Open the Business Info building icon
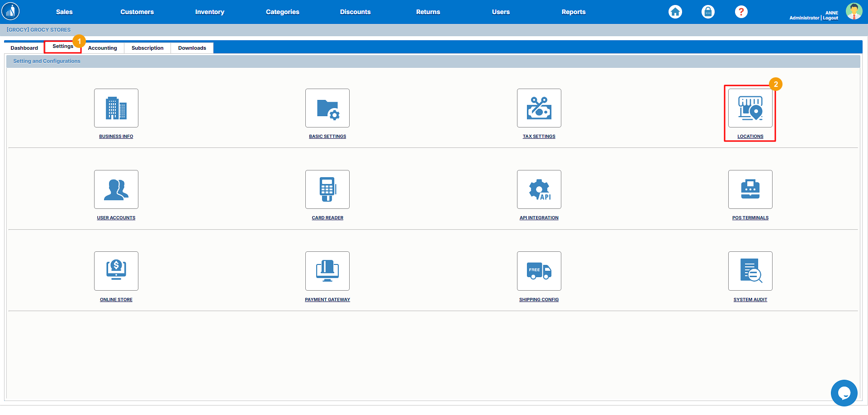 [116, 108]
